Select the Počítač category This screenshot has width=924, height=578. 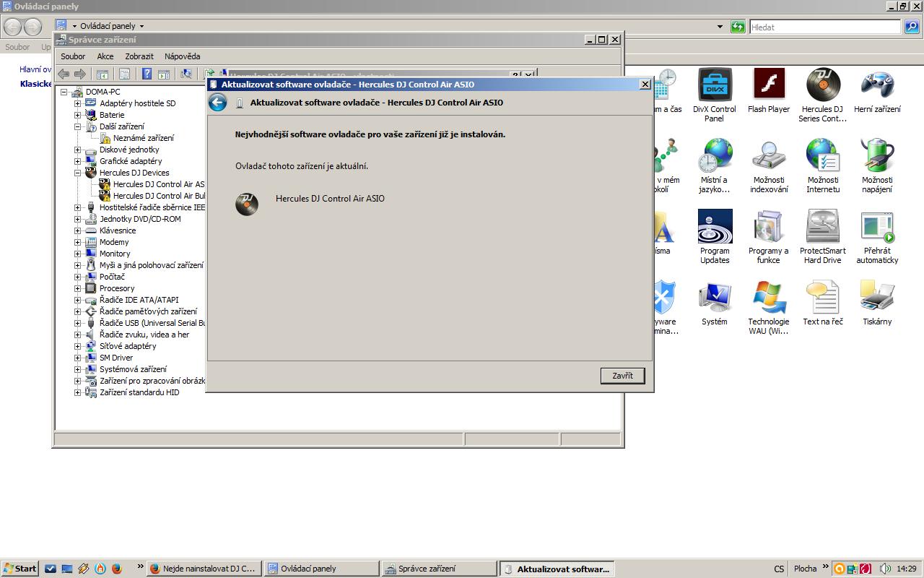coord(112,277)
